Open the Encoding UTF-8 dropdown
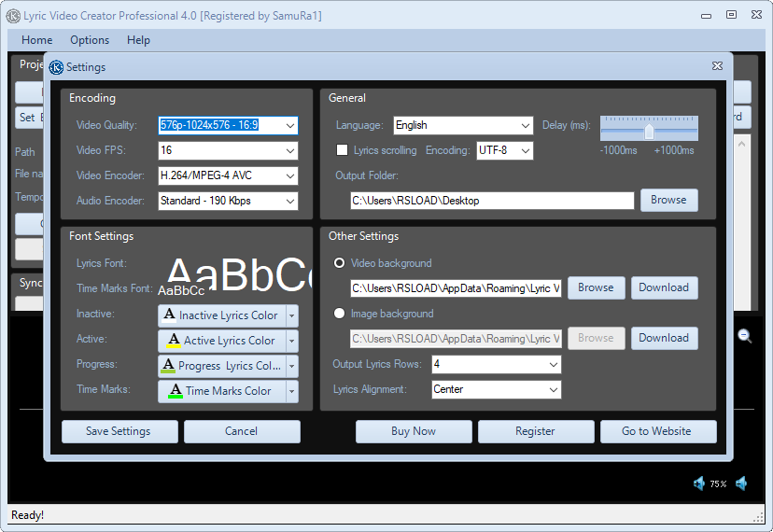Viewport: 773px width, 532px height. point(504,150)
